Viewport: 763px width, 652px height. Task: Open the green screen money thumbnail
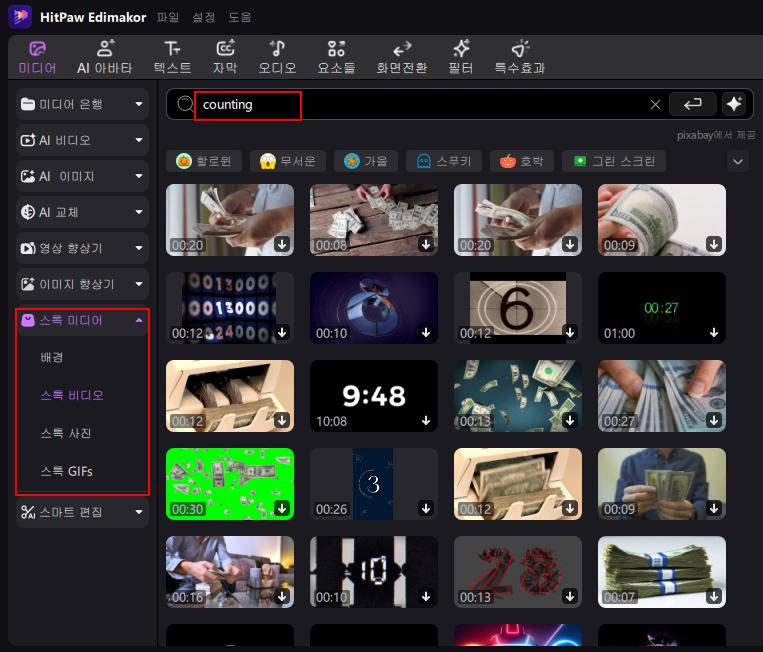(x=230, y=484)
